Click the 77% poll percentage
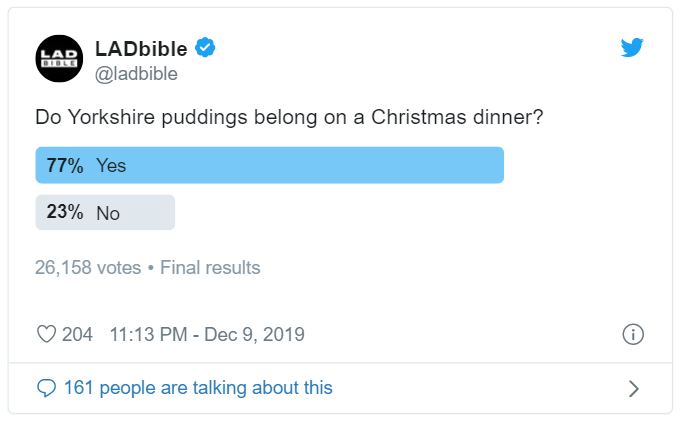Viewport: 682px width, 422px height. pyautogui.click(x=64, y=165)
